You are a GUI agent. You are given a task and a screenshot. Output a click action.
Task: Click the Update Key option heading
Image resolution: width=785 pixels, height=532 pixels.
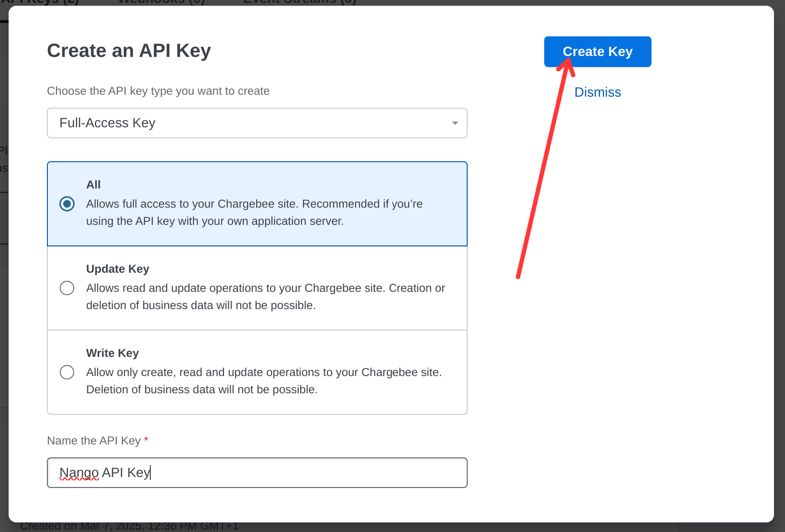[118, 269]
